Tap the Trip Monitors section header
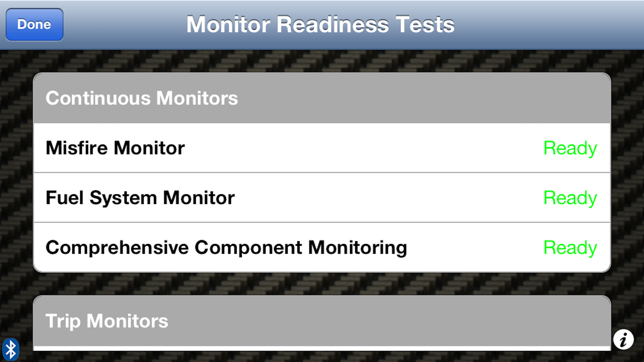This screenshot has height=362, width=644. click(107, 321)
